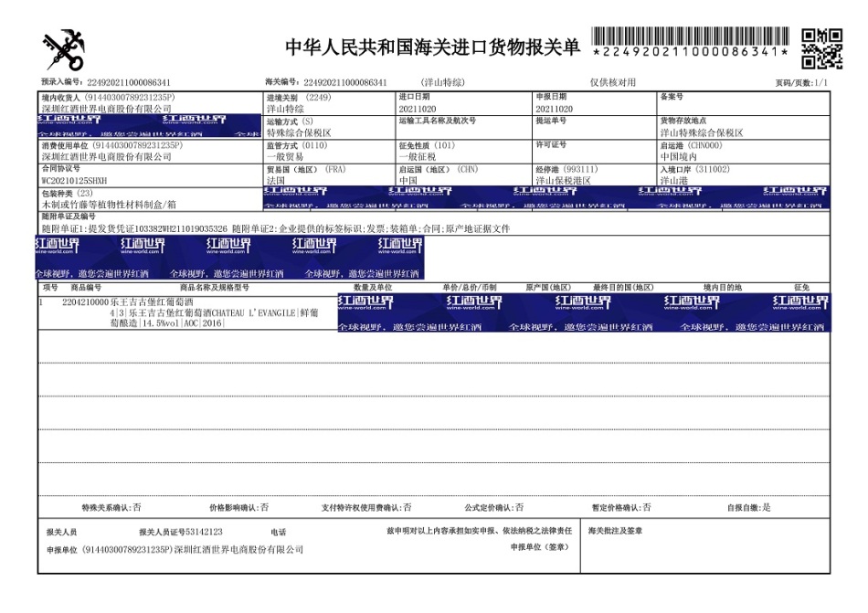Image resolution: width=868 pixels, height=613 pixels.
Task: Click 支付特许权使用费确认:否
Action: click(366, 507)
